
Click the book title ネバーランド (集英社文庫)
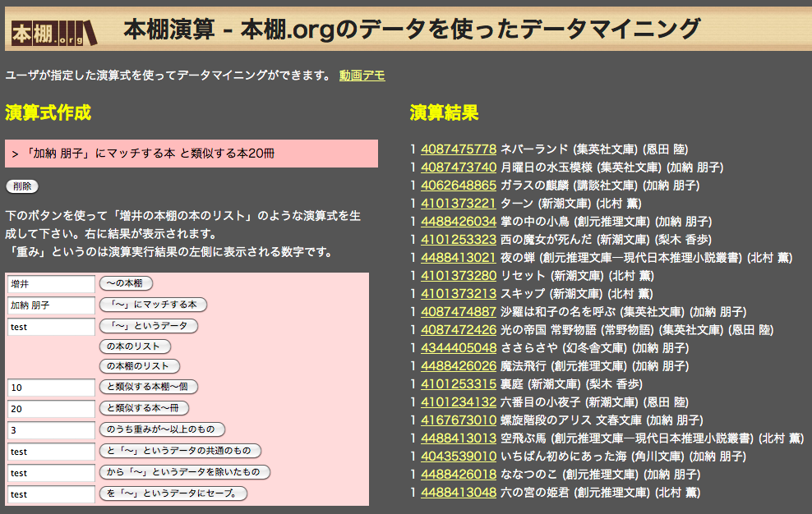coord(569,149)
